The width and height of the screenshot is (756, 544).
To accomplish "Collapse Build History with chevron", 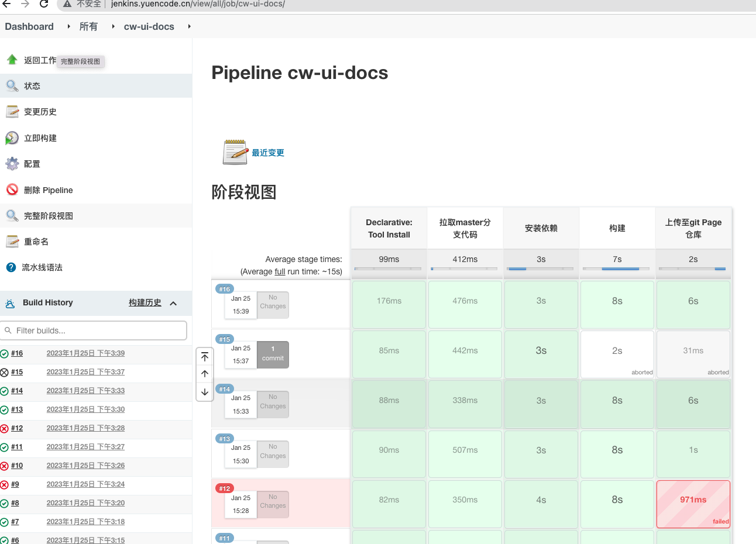I will point(173,303).
